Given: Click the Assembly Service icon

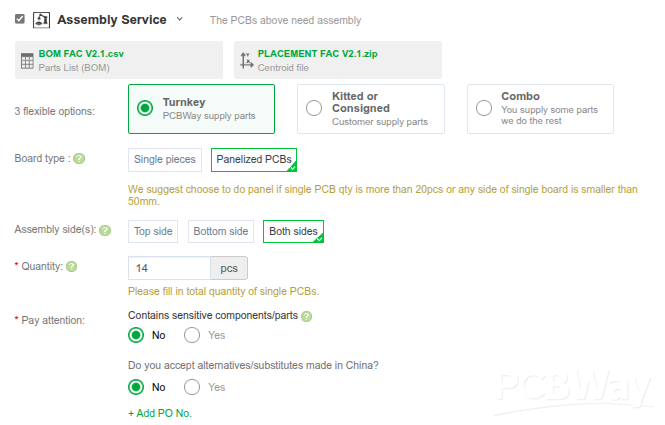Looking at the screenshot, I should [42, 19].
